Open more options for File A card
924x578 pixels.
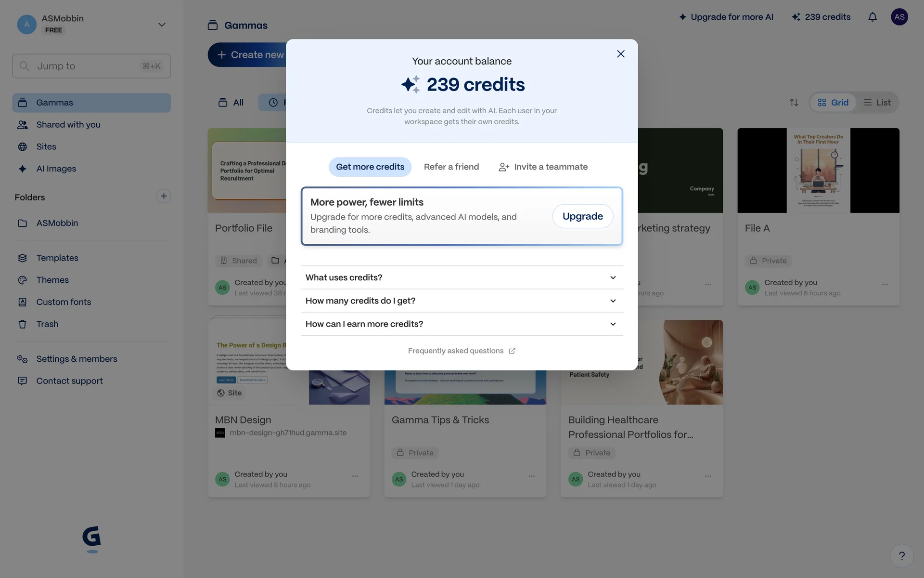pos(885,284)
